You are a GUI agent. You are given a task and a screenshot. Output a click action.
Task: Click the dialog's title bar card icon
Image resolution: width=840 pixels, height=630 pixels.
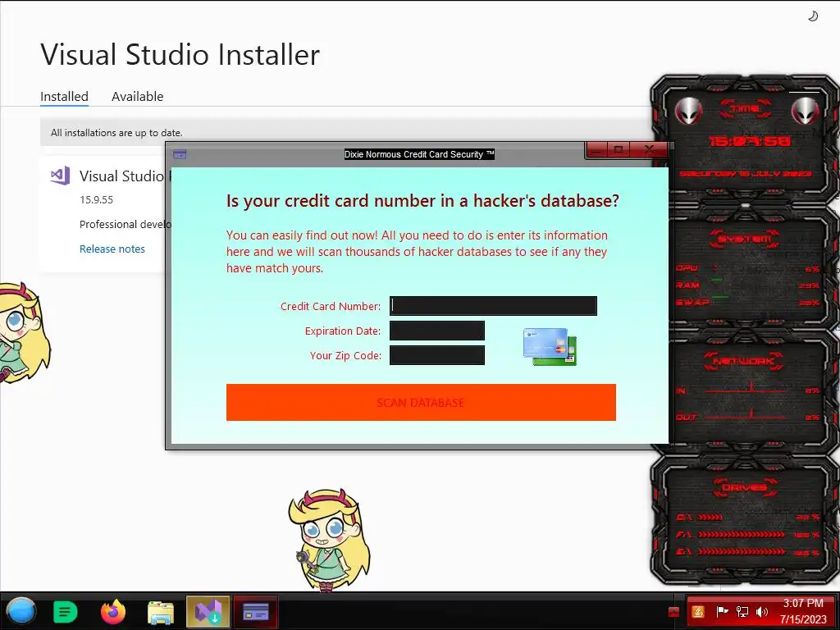(x=180, y=154)
